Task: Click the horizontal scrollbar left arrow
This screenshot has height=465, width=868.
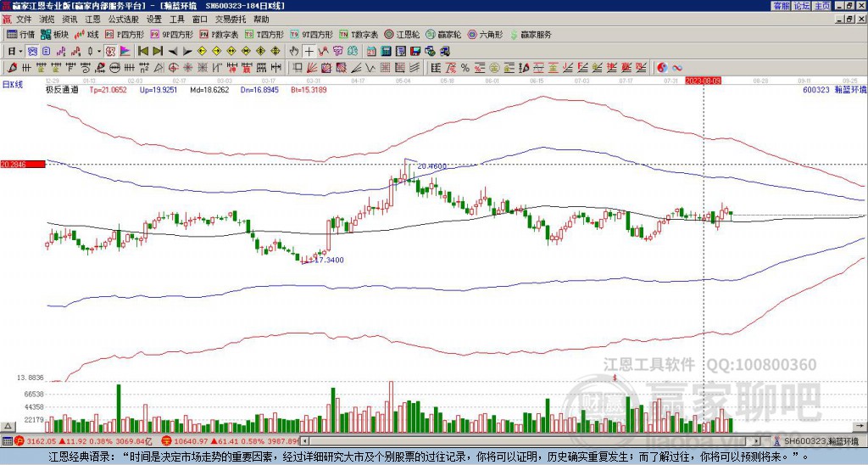Action: 305,440
